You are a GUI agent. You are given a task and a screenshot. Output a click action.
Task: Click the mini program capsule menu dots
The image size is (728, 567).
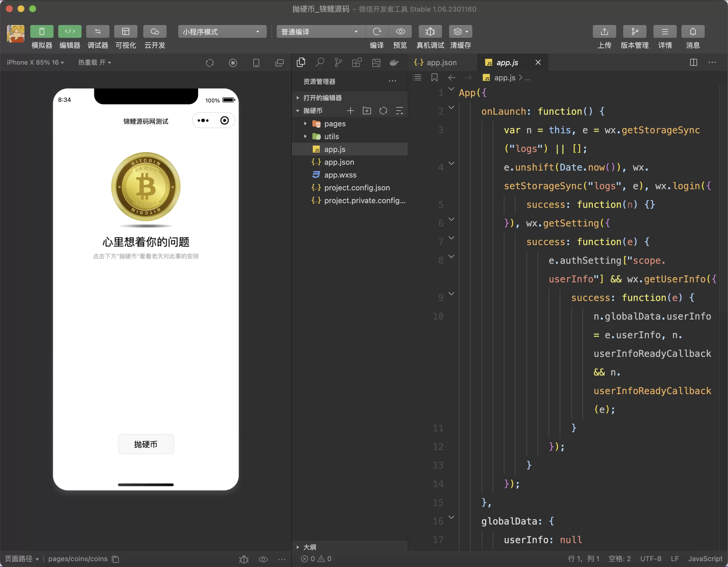point(203,120)
